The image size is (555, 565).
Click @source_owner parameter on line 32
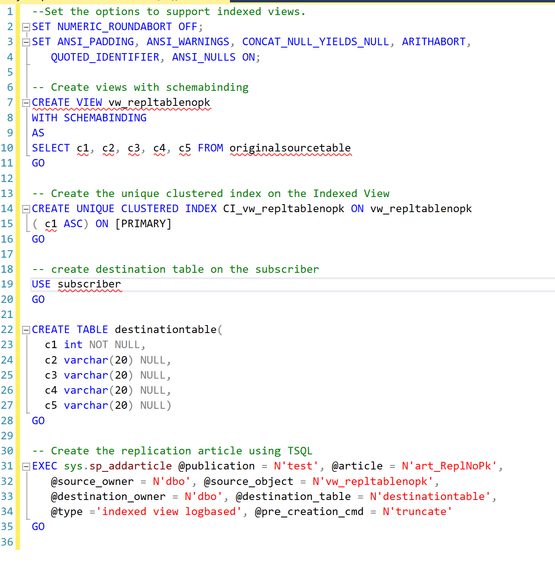point(92,481)
